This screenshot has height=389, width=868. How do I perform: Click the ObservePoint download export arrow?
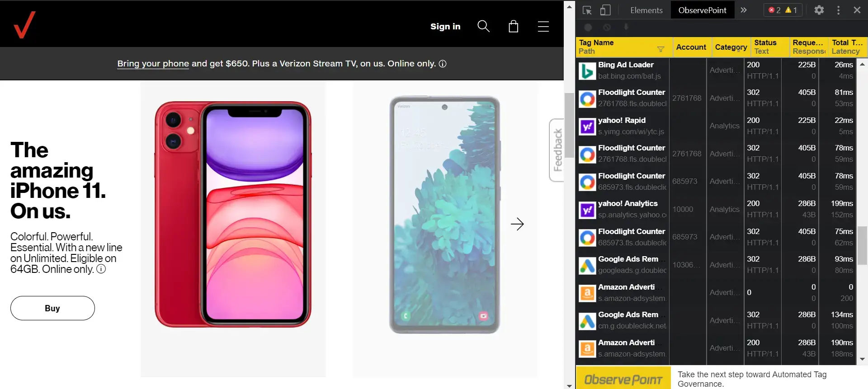point(626,27)
